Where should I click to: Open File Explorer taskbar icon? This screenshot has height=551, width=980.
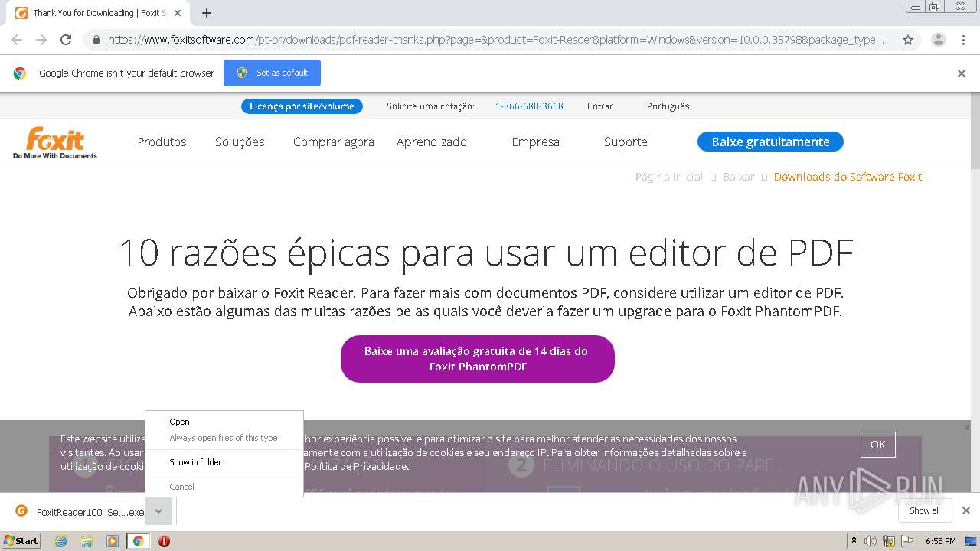(x=87, y=541)
